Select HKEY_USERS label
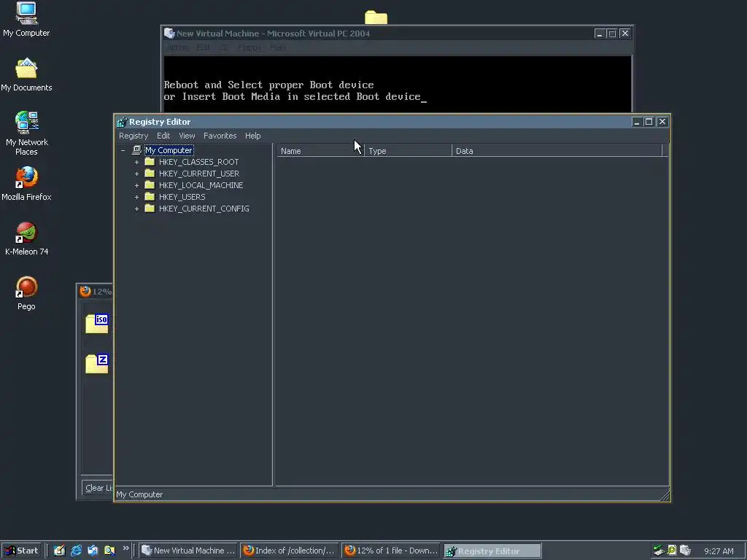 coord(182,197)
